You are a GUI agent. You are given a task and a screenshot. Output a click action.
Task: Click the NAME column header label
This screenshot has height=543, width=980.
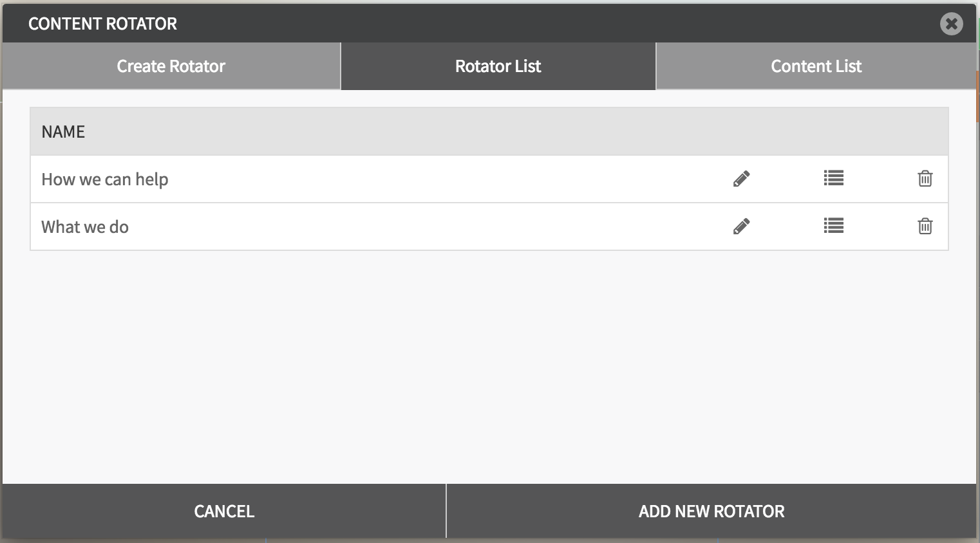[x=63, y=132]
